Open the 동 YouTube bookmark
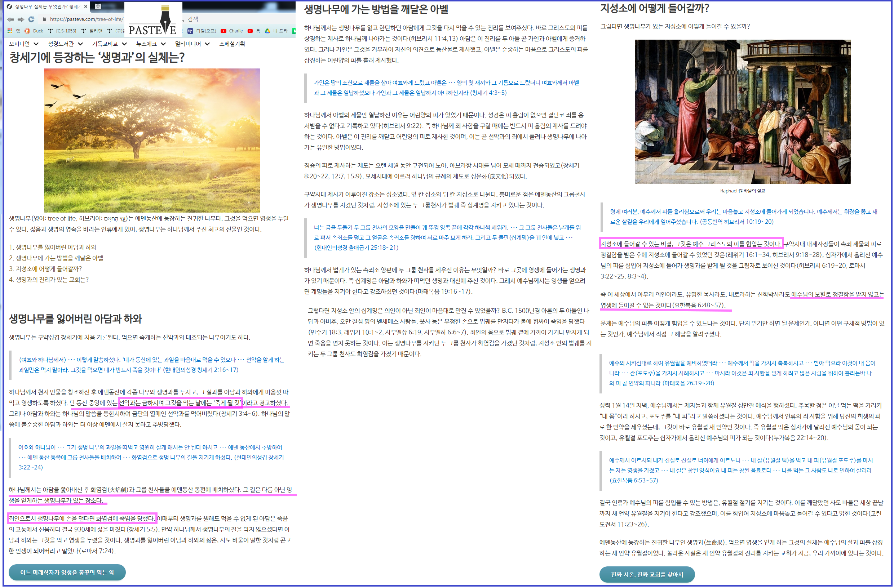 (254, 31)
